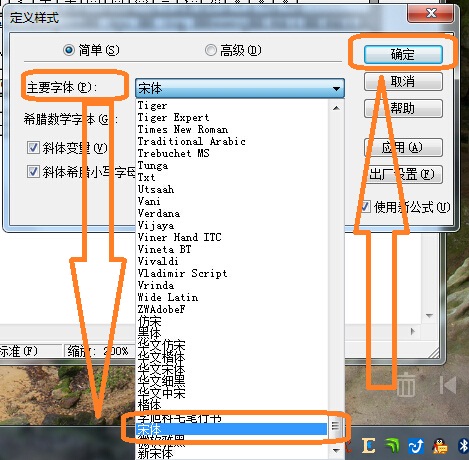469x460 pixels.
Task: Open the Bluetooth tray icon
Action: click(x=463, y=446)
